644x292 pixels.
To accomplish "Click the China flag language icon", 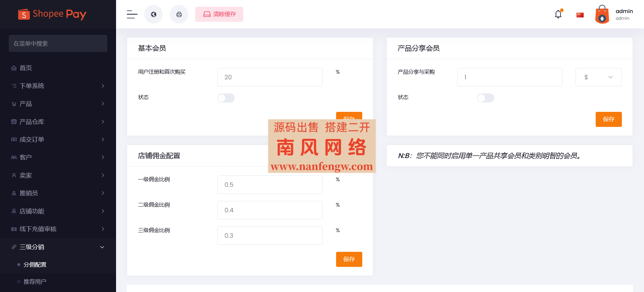I will (580, 15).
